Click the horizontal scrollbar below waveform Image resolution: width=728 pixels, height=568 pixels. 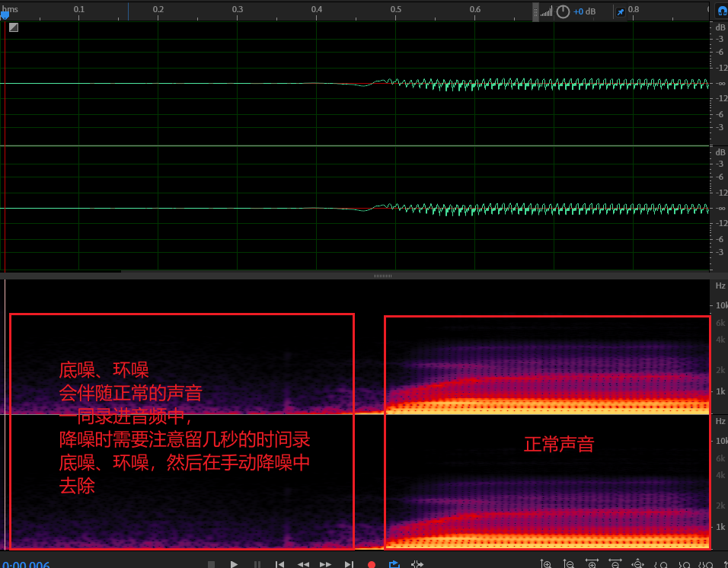(x=61, y=272)
